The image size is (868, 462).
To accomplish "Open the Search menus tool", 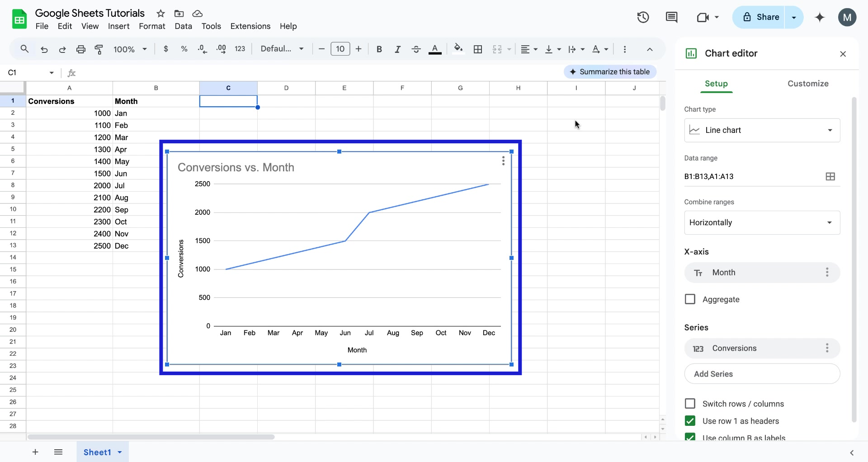I will point(24,49).
